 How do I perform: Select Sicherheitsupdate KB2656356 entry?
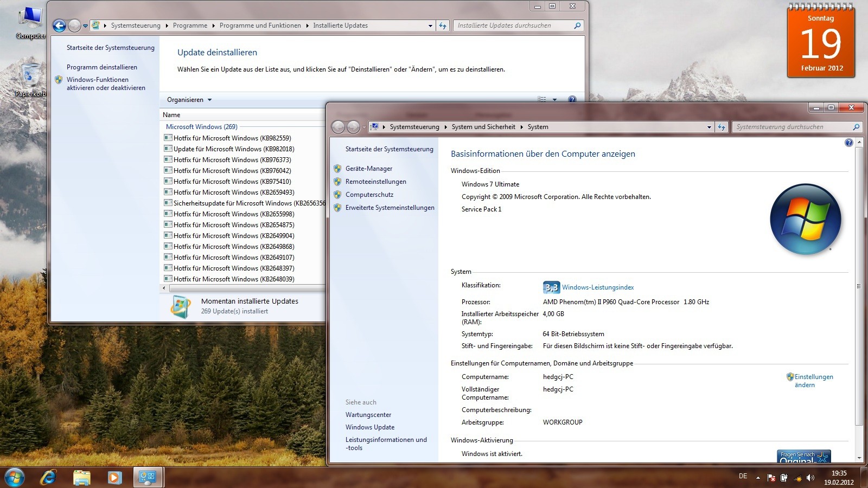244,203
